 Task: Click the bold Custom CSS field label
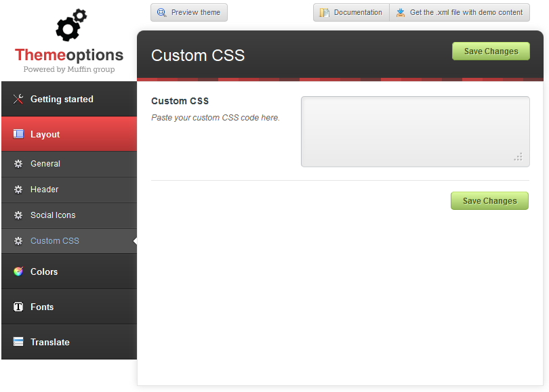[x=180, y=101]
